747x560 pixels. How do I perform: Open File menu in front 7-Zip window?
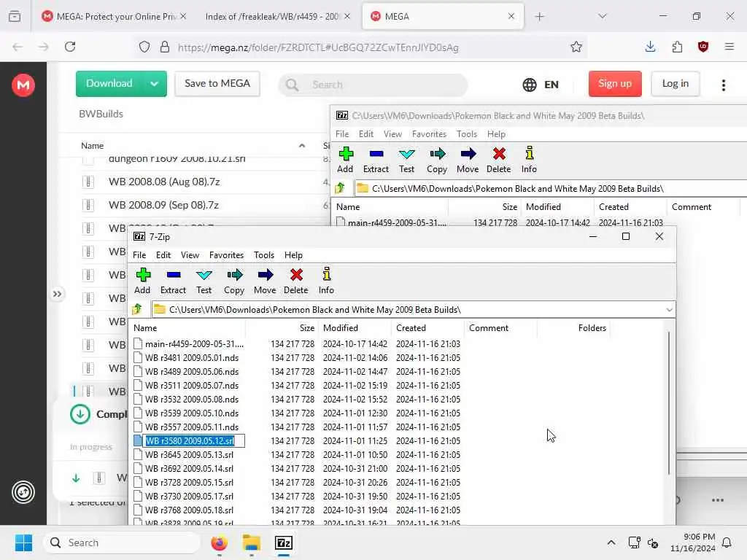point(139,255)
